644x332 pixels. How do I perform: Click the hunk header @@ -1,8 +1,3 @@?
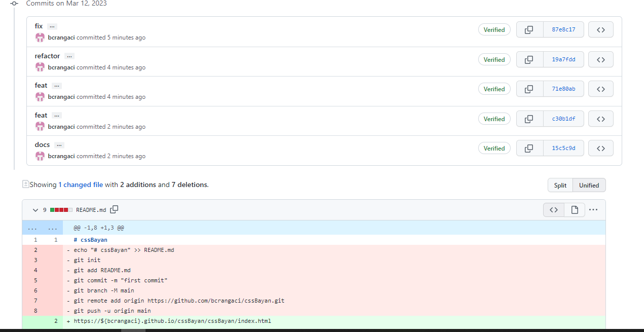coord(99,228)
